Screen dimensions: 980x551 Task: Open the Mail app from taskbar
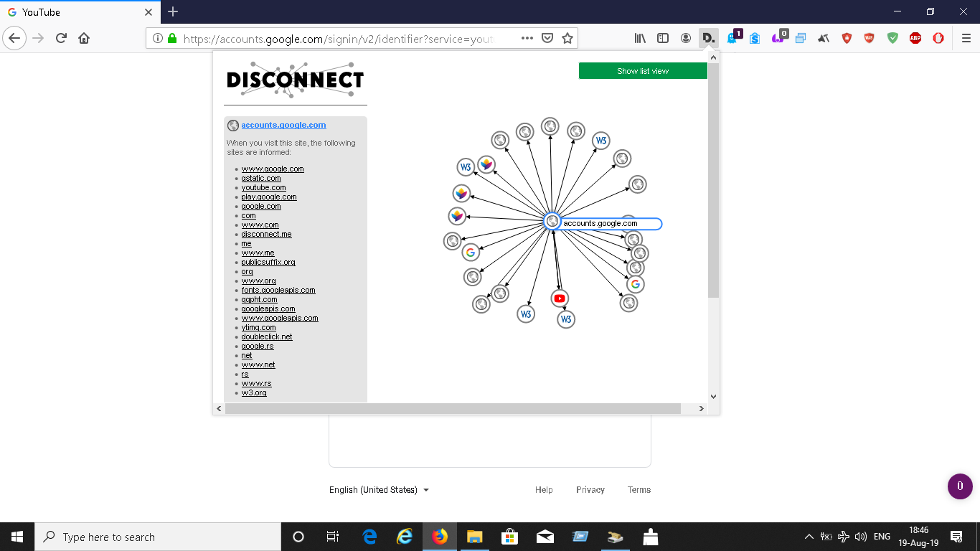click(x=545, y=537)
